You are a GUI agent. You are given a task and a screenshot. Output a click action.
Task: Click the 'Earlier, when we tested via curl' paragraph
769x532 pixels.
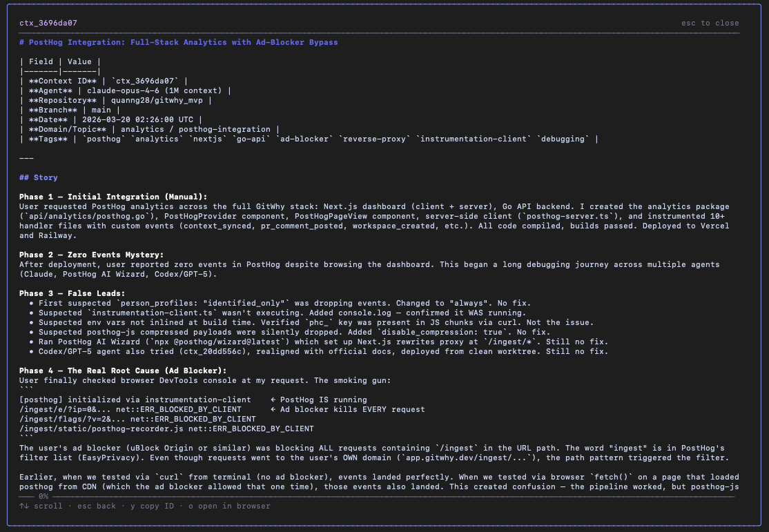379,482
